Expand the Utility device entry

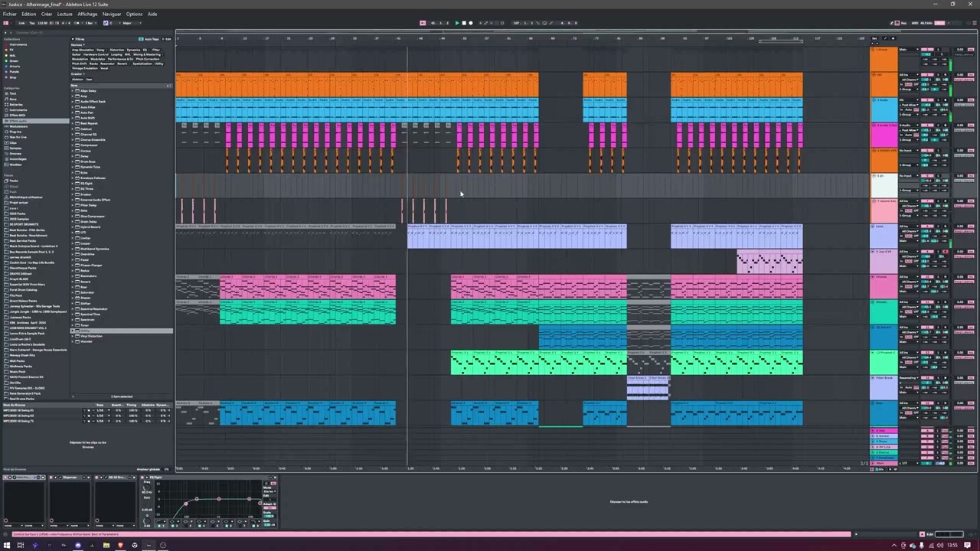click(73, 331)
